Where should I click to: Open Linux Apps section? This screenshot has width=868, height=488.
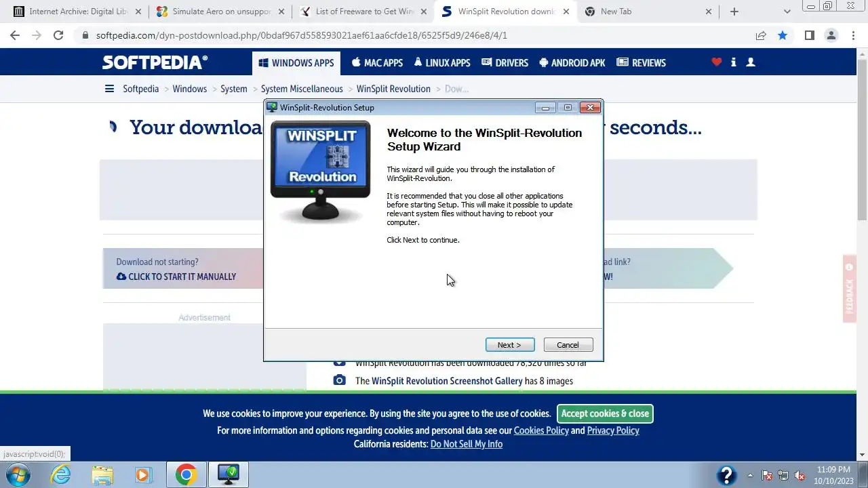[x=442, y=63]
